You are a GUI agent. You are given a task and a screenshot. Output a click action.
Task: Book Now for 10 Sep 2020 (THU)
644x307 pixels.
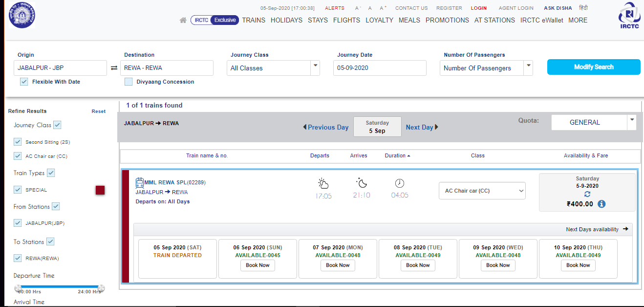point(578,265)
